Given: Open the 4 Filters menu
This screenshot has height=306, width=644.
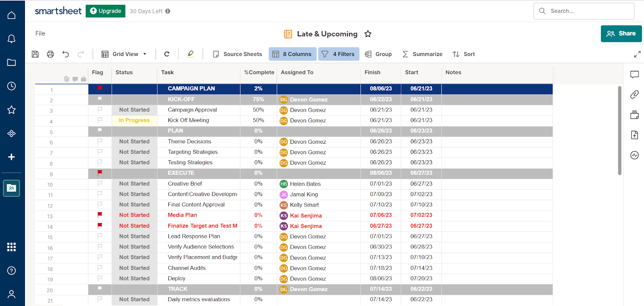Looking at the screenshot, I should [339, 54].
